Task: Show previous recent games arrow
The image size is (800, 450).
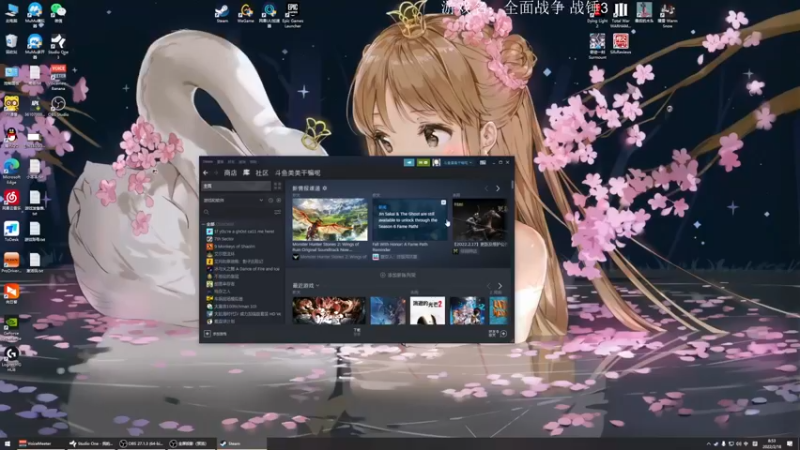Action: [x=488, y=286]
